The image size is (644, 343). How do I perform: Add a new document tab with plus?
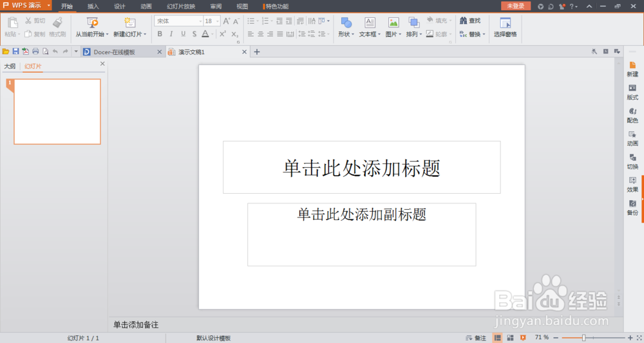[x=257, y=51]
